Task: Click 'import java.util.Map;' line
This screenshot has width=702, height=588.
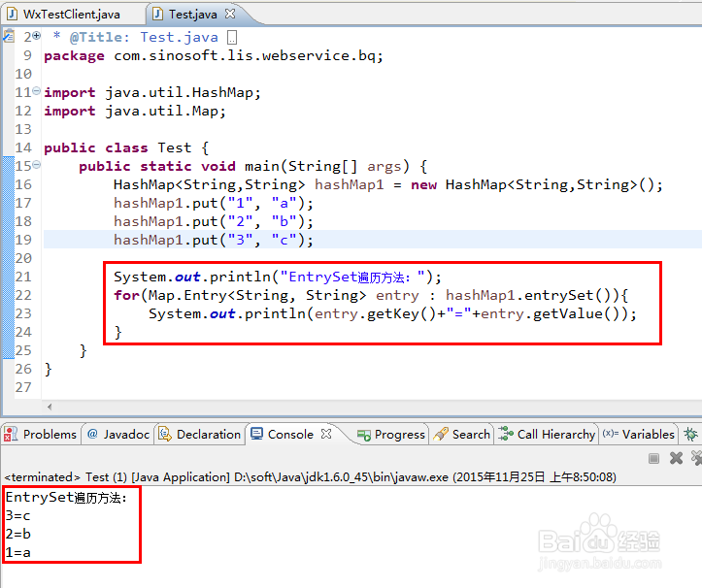Action: click(135, 111)
